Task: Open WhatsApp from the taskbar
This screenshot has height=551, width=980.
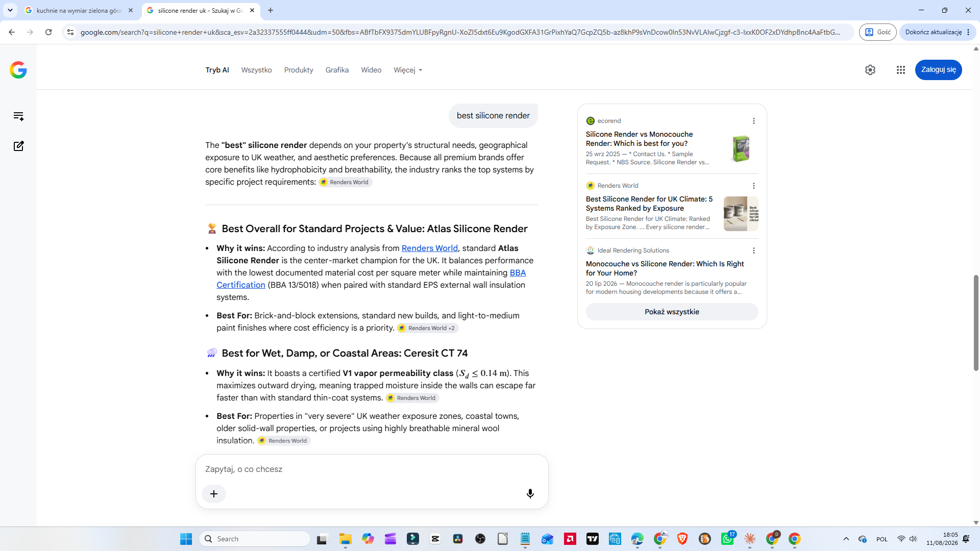Action: point(727,539)
